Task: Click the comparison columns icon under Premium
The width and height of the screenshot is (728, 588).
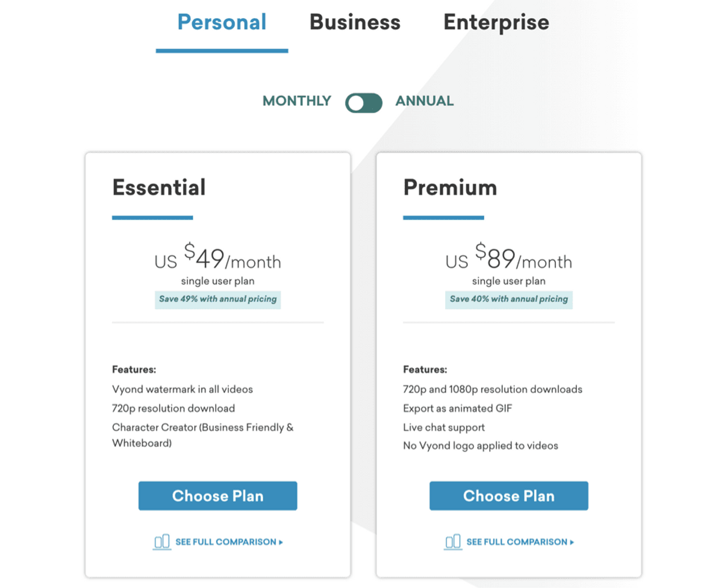Action: (x=453, y=542)
